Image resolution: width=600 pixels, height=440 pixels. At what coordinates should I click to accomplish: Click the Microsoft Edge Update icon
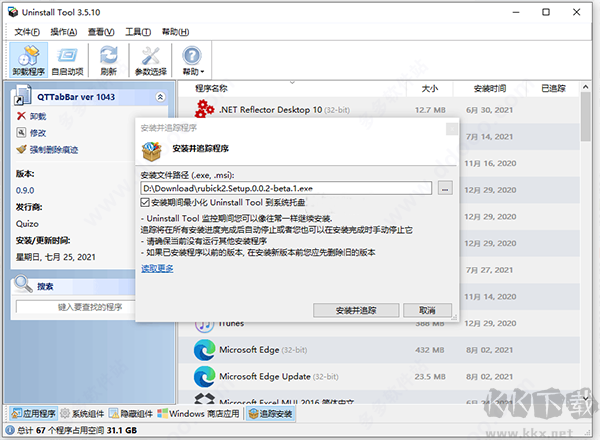tap(204, 377)
